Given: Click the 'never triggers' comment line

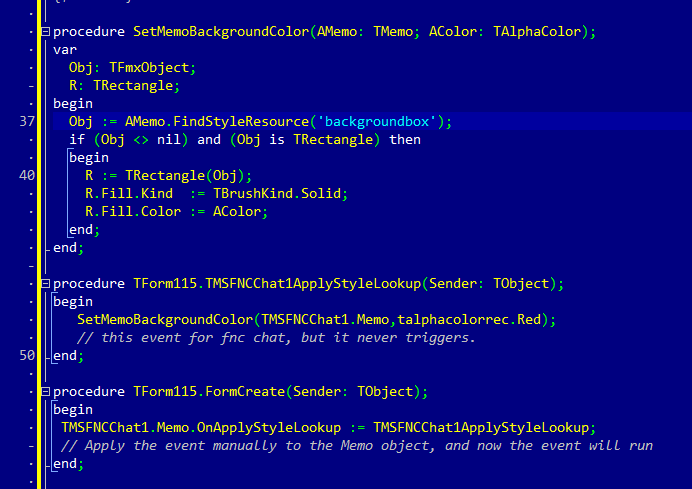Looking at the screenshot, I should [275, 337].
